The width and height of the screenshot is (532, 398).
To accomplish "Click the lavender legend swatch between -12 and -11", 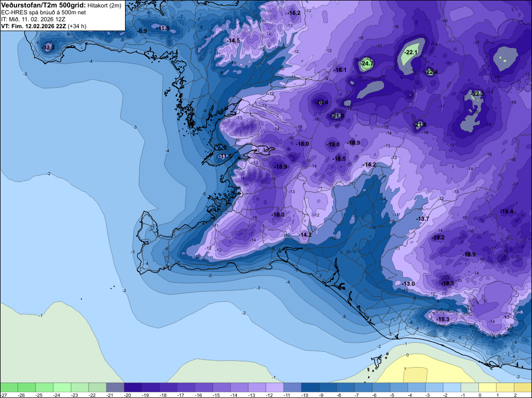I will (x=275, y=387).
